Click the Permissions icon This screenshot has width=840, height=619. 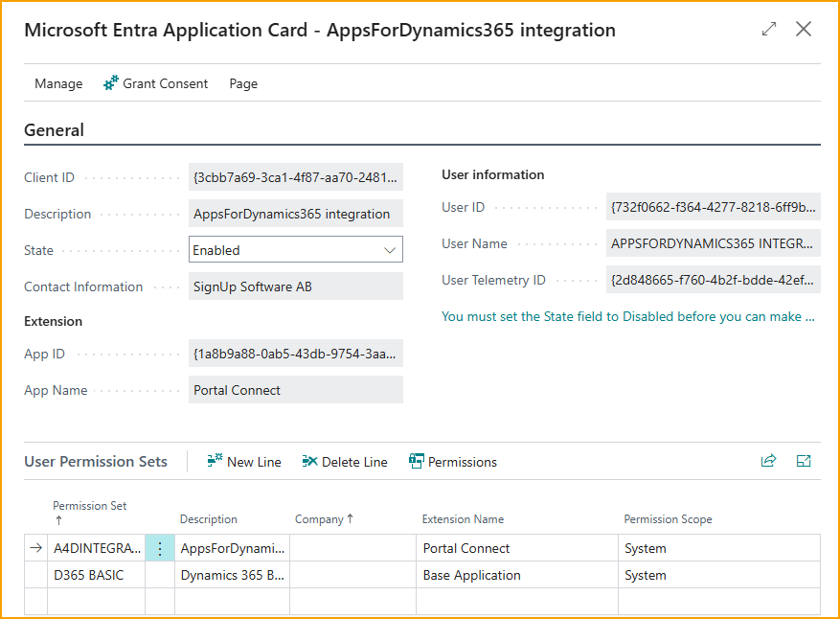pos(417,461)
